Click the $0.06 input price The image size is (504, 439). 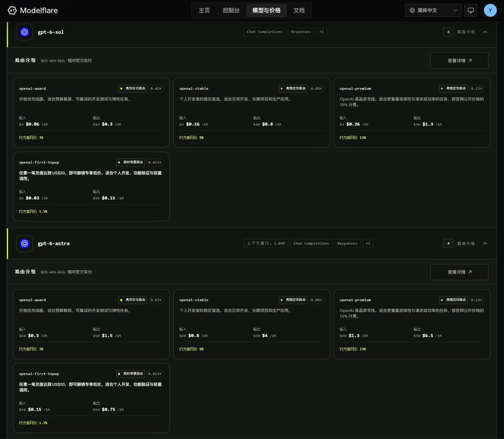[32, 124]
